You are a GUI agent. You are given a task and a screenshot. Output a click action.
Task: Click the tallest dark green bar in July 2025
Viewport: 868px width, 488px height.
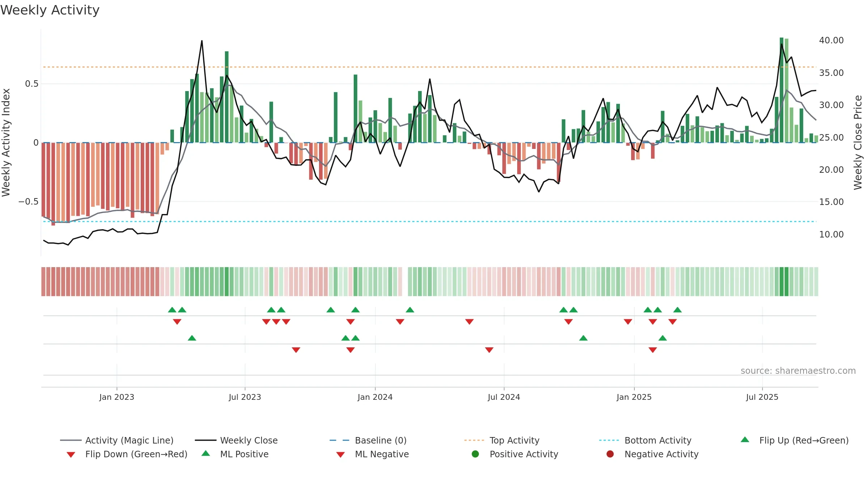click(782, 90)
